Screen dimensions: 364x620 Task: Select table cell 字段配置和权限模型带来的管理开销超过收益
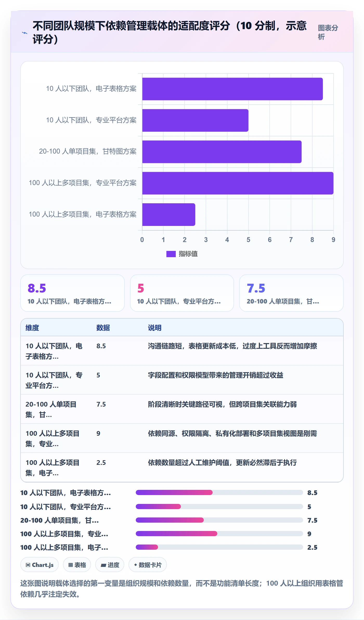(x=216, y=375)
